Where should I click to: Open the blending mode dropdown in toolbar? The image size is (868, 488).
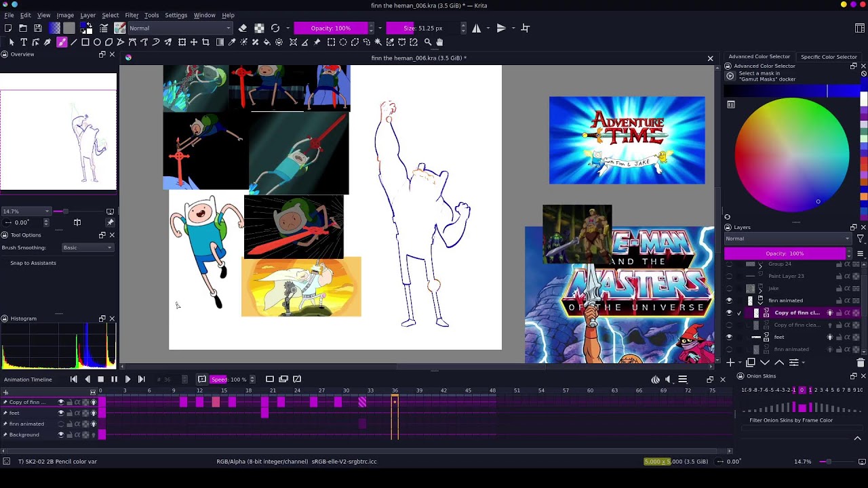point(180,28)
